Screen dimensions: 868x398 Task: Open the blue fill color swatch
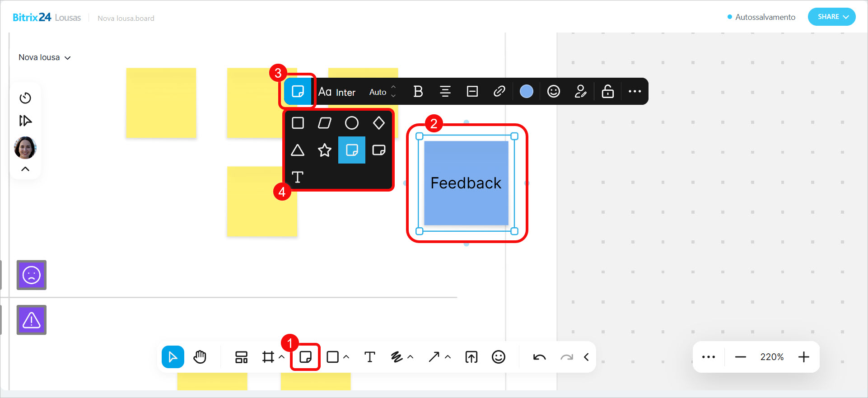(x=526, y=92)
